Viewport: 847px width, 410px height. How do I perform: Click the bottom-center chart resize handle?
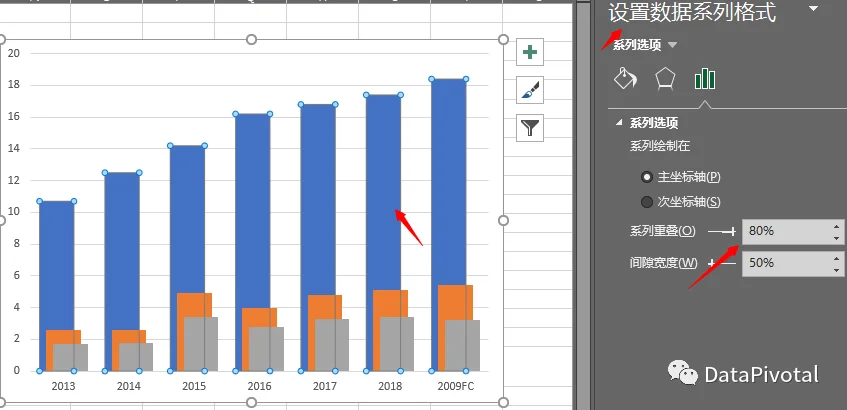pos(251,402)
